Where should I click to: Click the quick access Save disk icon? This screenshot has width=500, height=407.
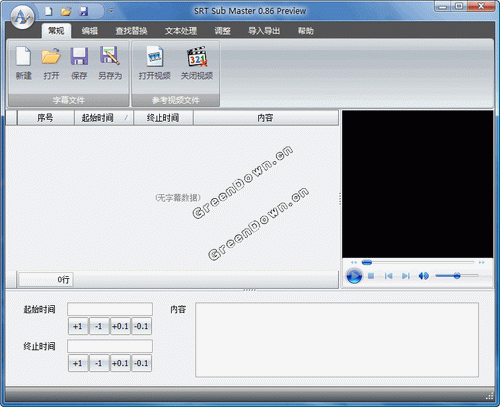pyautogui.click(x=83, y=12)
